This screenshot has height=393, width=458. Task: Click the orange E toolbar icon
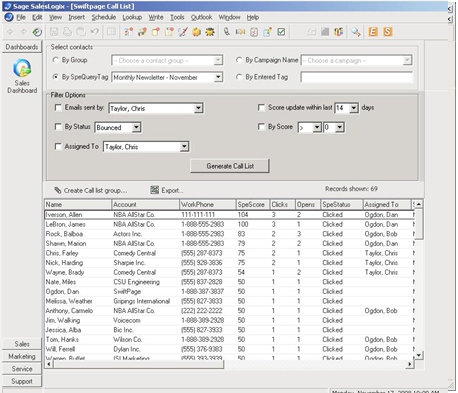373,32
